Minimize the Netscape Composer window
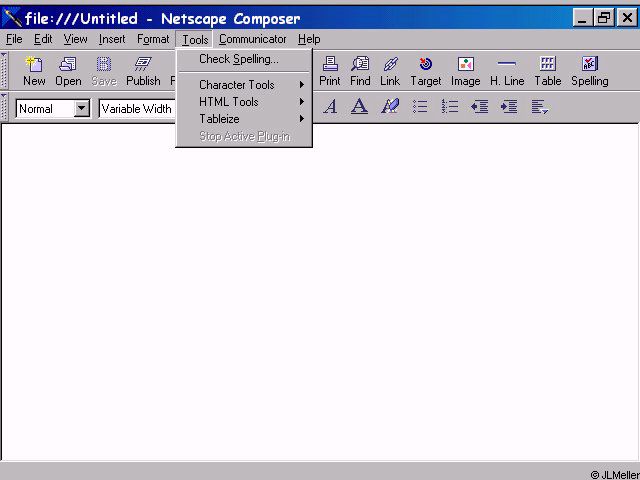Viewport: 640px width, 480px height. (582, 18)
